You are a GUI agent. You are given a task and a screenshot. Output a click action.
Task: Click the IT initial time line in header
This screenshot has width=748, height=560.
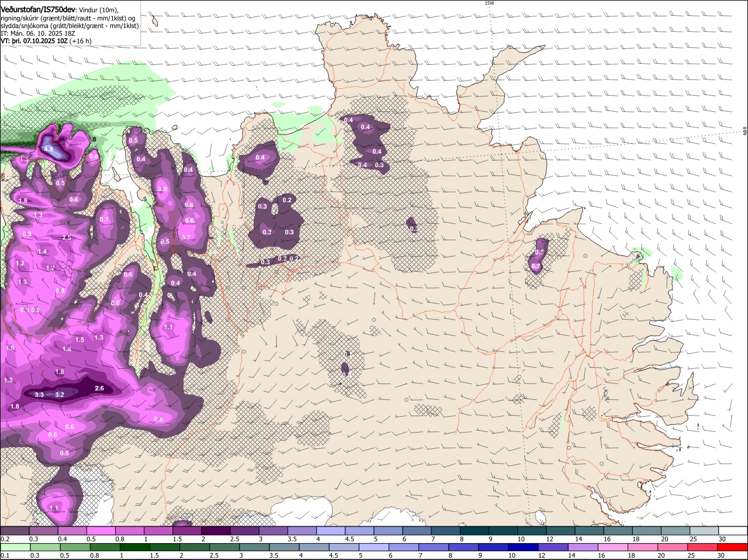click(39, 33)
